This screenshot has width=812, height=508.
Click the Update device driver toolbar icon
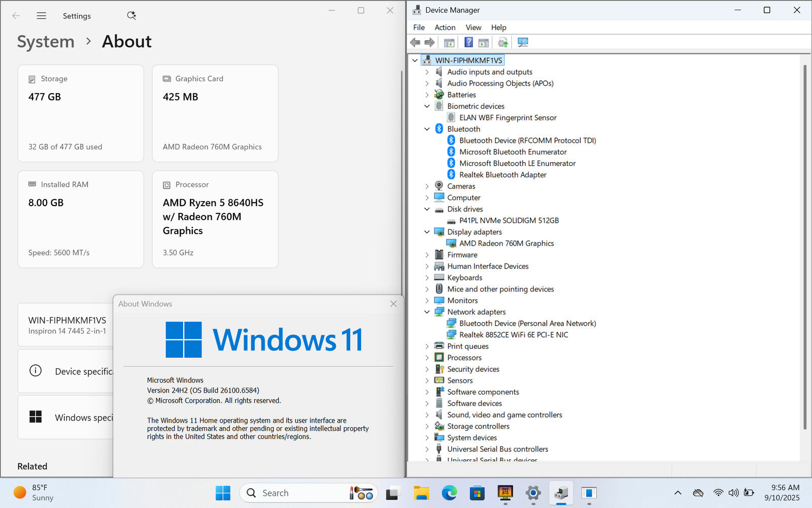(502, 42)
